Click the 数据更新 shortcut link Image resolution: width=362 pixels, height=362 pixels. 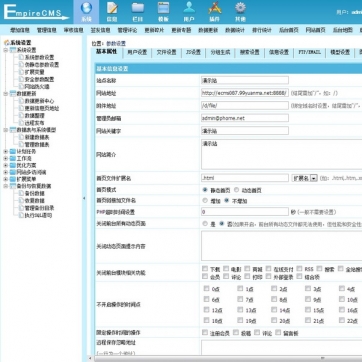[x=208, y=30]
